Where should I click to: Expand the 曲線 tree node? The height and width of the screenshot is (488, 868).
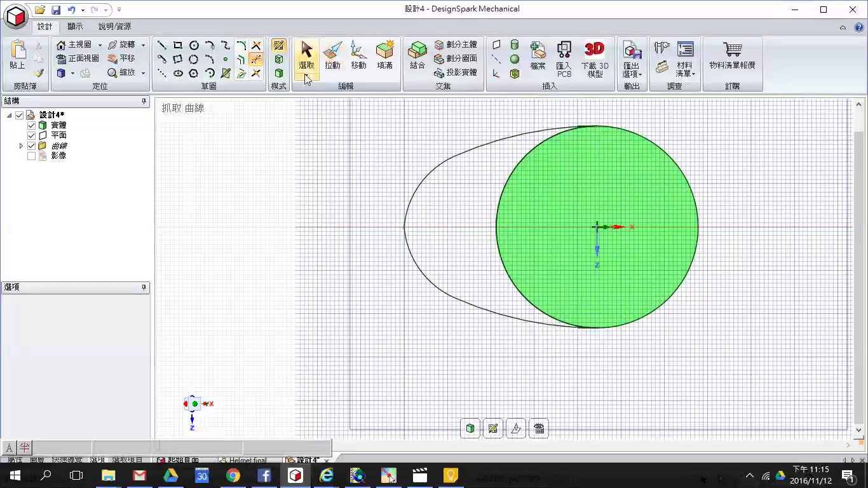(21, 146)
